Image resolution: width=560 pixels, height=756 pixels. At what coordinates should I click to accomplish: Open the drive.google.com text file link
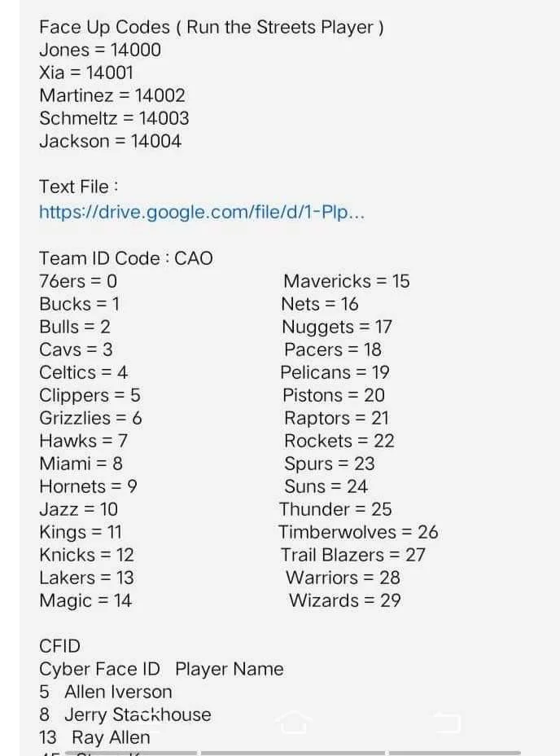pos(201,212)
